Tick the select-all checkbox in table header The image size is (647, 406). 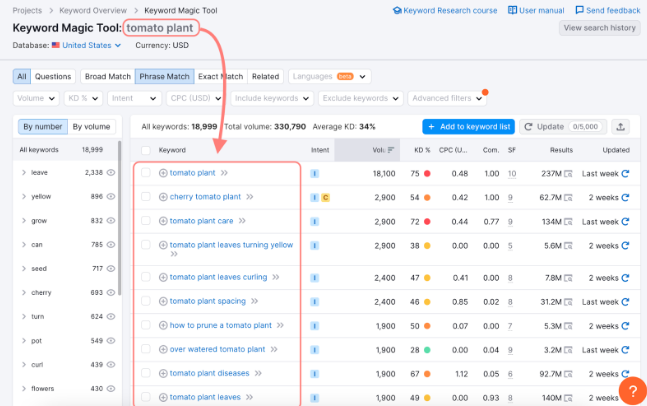tap(146, 150)
